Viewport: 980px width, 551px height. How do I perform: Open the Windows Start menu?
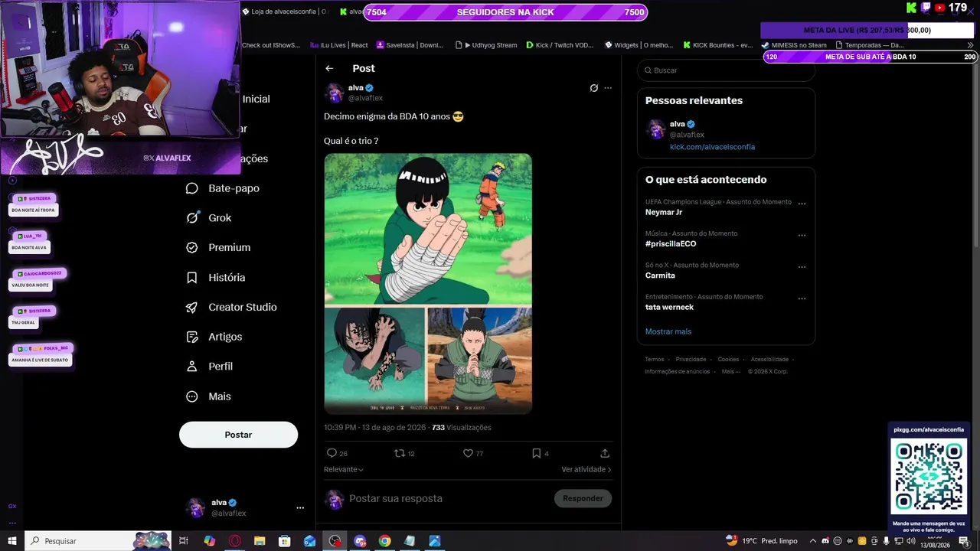(x=12, y=541)
